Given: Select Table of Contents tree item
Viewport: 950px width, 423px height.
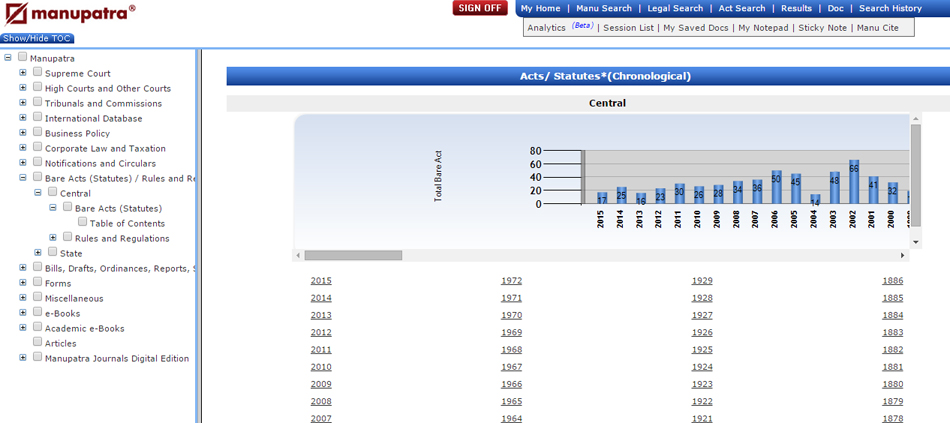Looking at the screenshot, I should coord(127,224).
